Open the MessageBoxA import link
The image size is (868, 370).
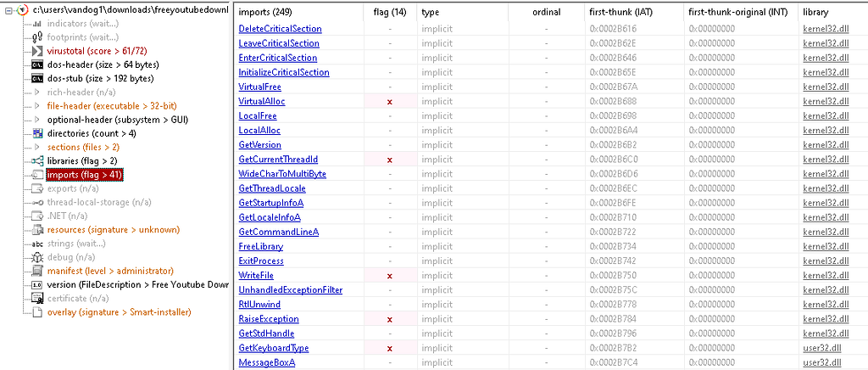266,362
